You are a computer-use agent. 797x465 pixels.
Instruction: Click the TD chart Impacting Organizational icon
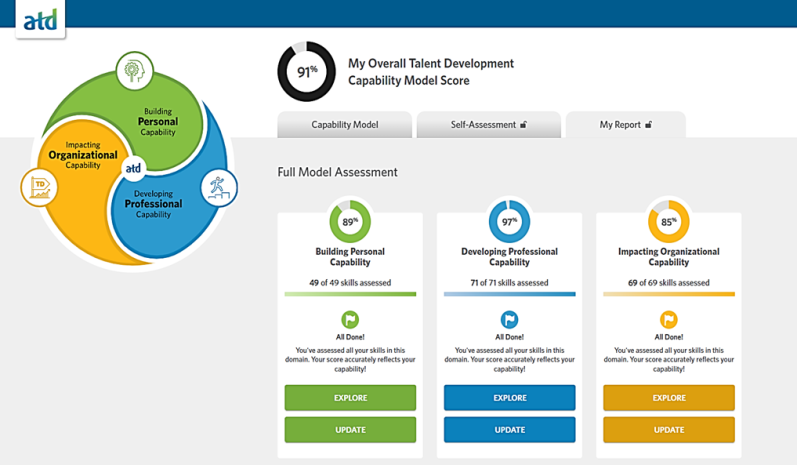[x=39, y=187]
